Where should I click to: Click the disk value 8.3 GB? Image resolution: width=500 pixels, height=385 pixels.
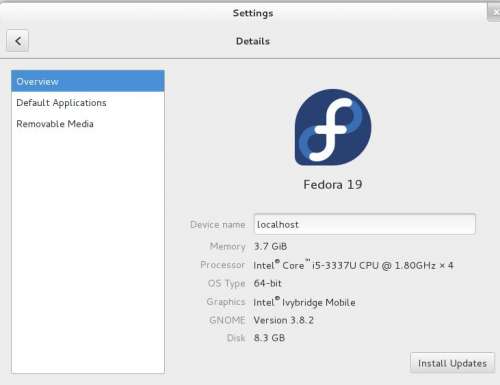269,338
